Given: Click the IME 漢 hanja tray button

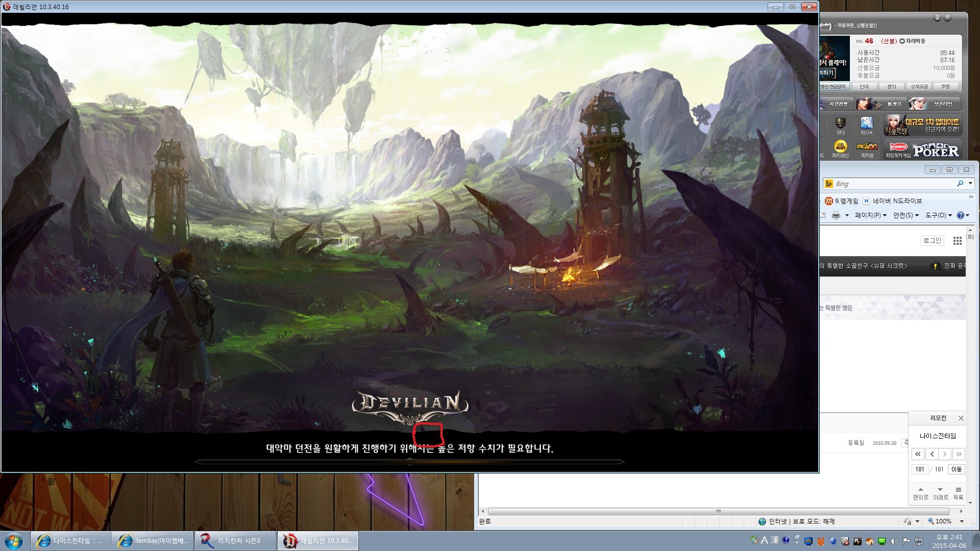Looking at the screenshot, I should point(775,540).
